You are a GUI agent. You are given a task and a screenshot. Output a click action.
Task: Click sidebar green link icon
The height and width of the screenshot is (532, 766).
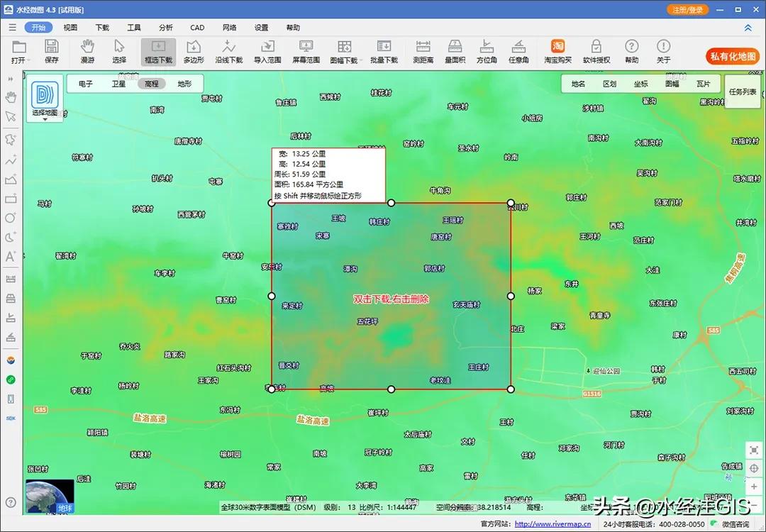click(x=11, y=379)
